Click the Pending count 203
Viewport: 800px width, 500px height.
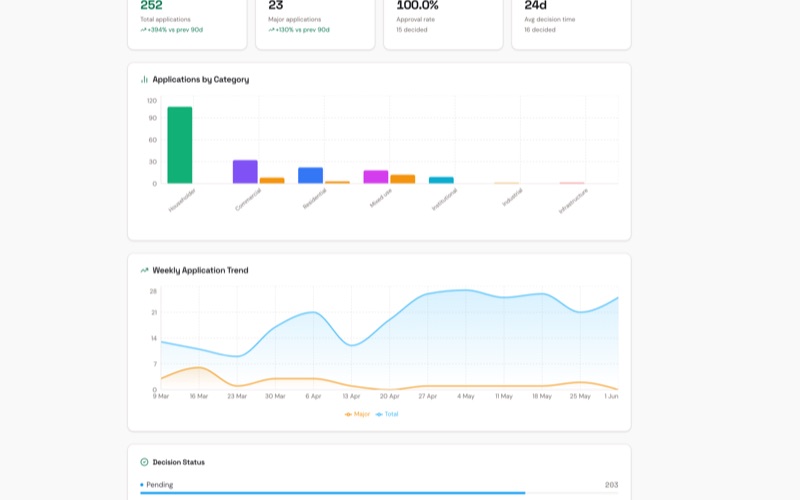(x=611, y=485)
